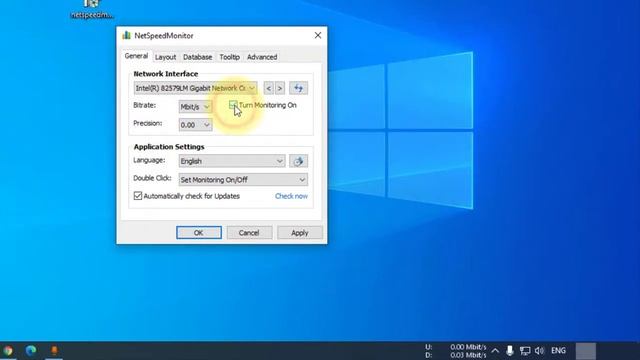
Task: Switch to the Tooltip tab
Action: [229, 57]
